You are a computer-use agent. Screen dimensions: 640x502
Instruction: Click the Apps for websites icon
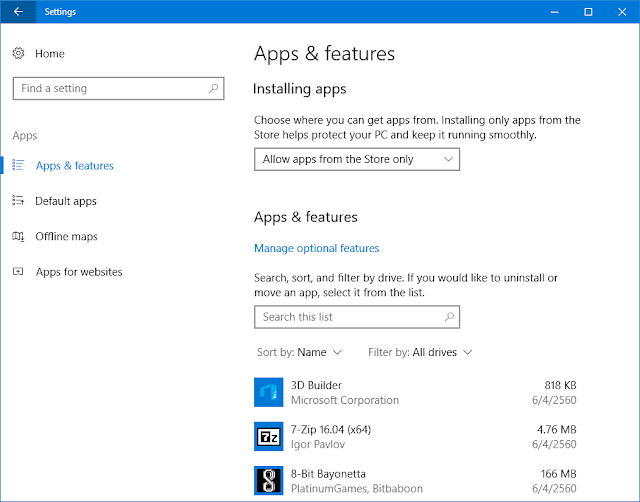point(18,272)
